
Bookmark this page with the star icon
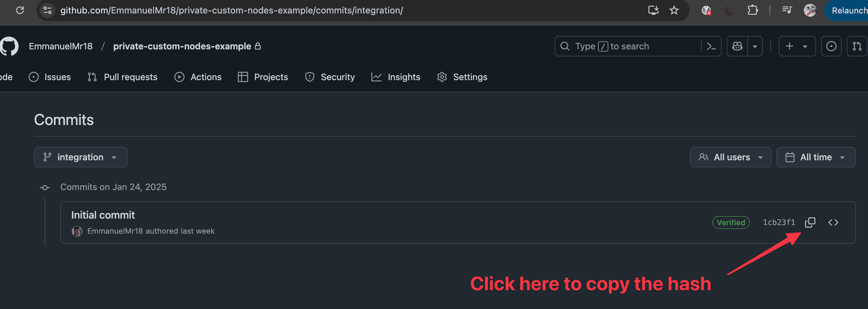click(674, 10)
